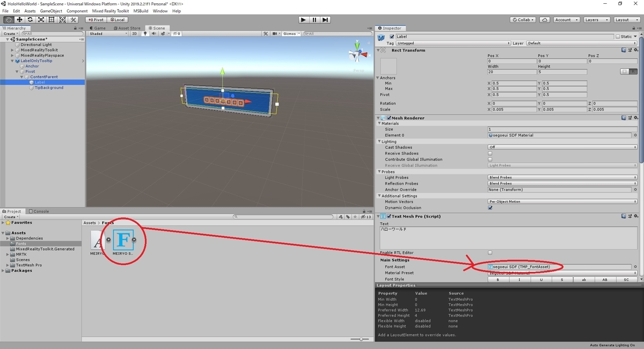The height and width of the screenshot is (349, 644).
Task: Toggle scene lighting bulb icon
Action: [x=145, y=33]
